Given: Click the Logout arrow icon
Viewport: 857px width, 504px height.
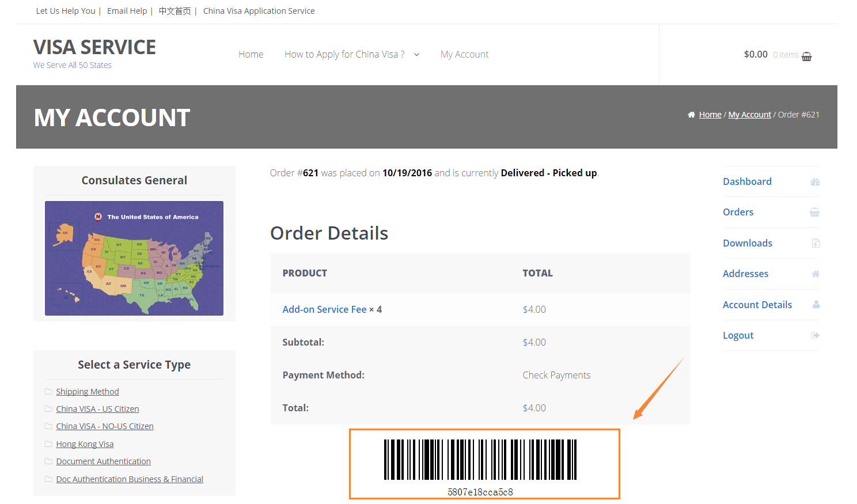Looking at the screenshot, I should pos(816,335).
